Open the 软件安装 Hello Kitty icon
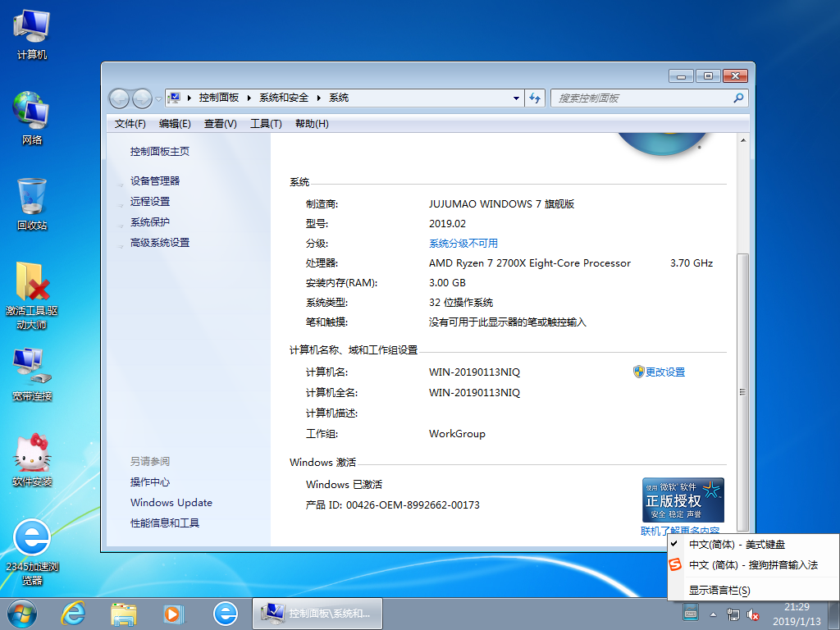The height and width of the screenshot is (630, 840). (32, 459)
